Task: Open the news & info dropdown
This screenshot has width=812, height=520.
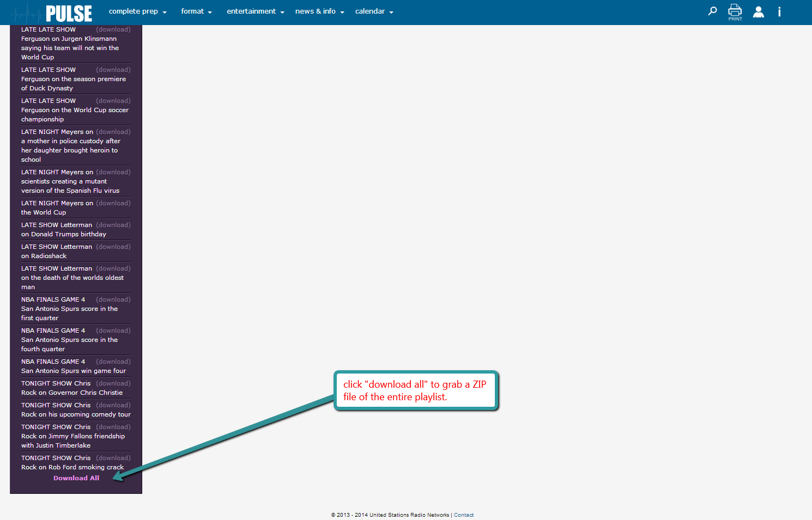Action: pos(320,11)
